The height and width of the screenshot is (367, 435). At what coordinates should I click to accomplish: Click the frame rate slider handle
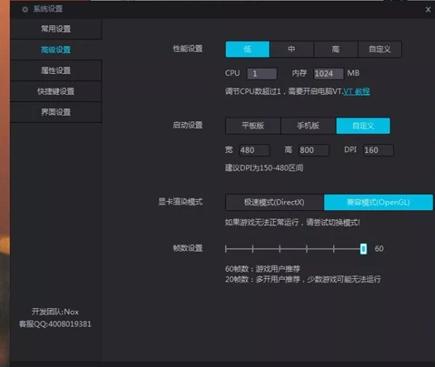pyautogui.click(x=363, y=249)
